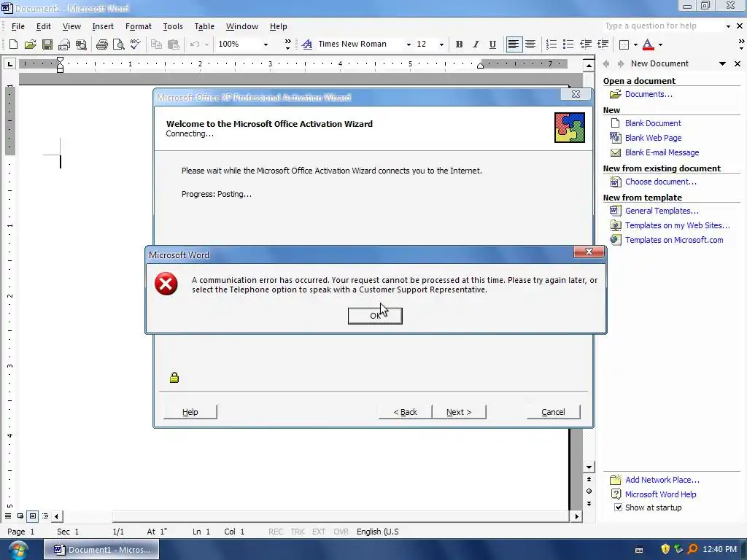
Task: Click the Outline View icon
Action: click(x=44, y=516)
